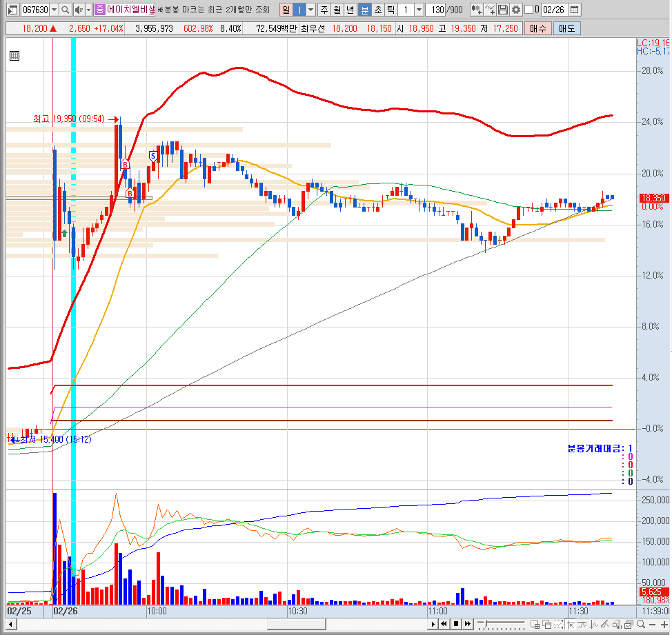Click the add indicator line icon
This screenshot has height=635, width=672.
coord(490,10)
